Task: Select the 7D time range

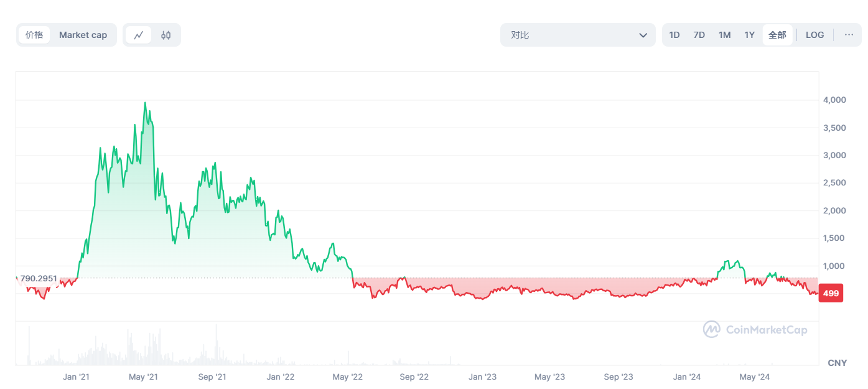Action: (699, 35)
